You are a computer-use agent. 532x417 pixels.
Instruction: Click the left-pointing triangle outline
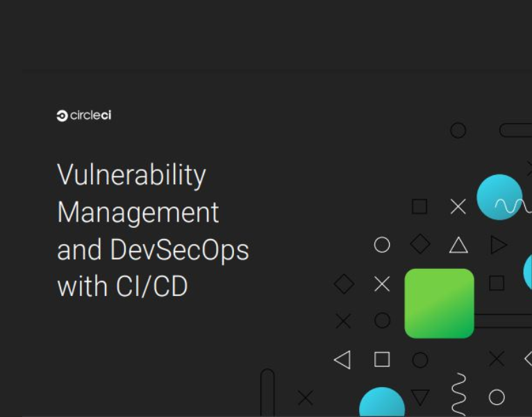pyautogui.click(x=342, y=359)
